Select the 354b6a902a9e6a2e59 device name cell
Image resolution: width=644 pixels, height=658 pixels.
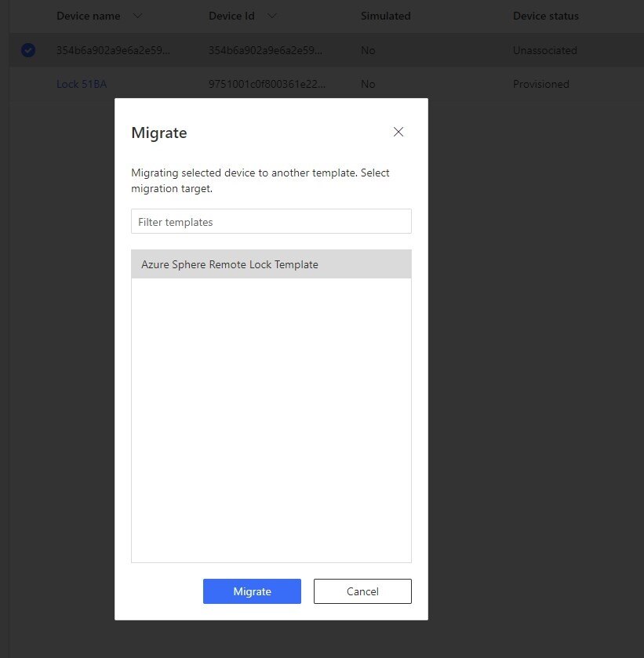coord(113,50)
